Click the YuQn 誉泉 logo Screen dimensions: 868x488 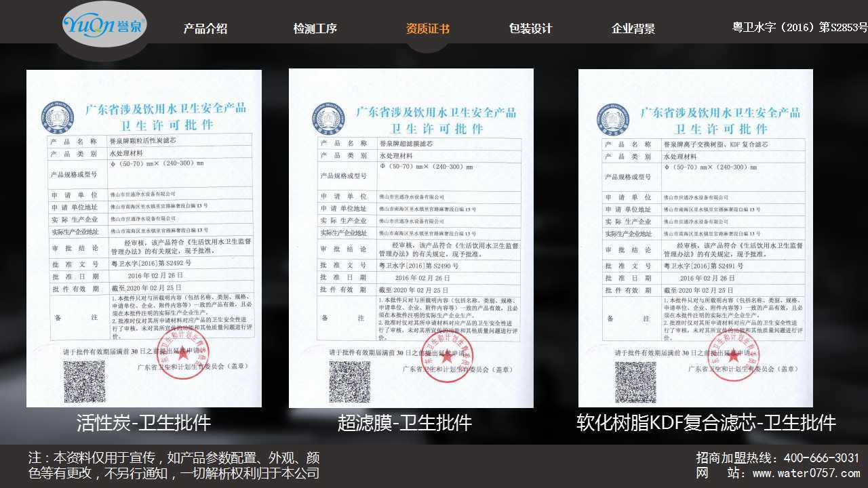104,24
